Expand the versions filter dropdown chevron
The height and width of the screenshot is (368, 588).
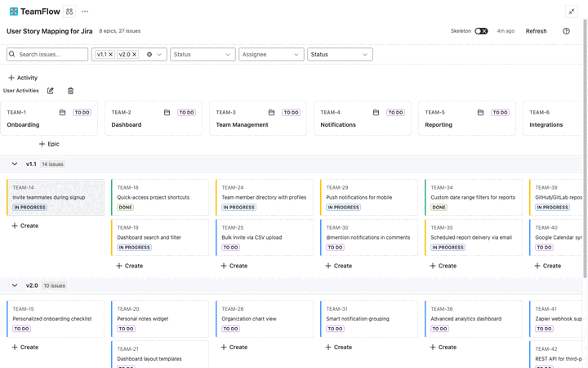pos(159,55)
